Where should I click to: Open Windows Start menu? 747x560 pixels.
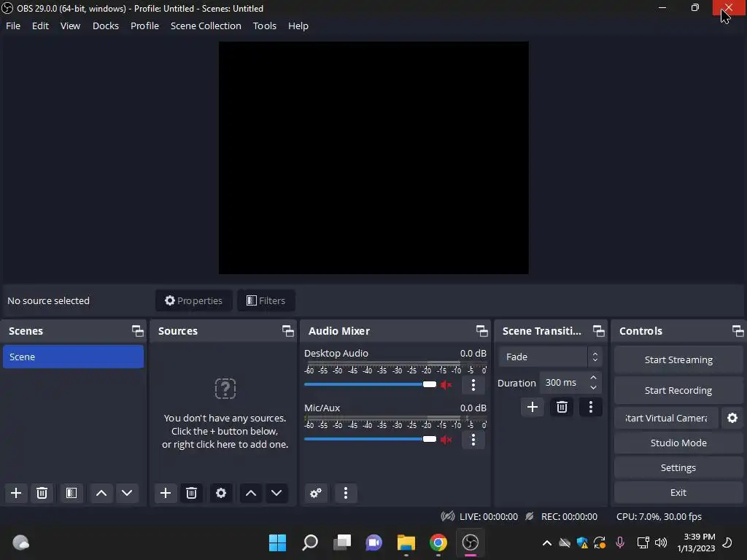[x=277, y=542]
